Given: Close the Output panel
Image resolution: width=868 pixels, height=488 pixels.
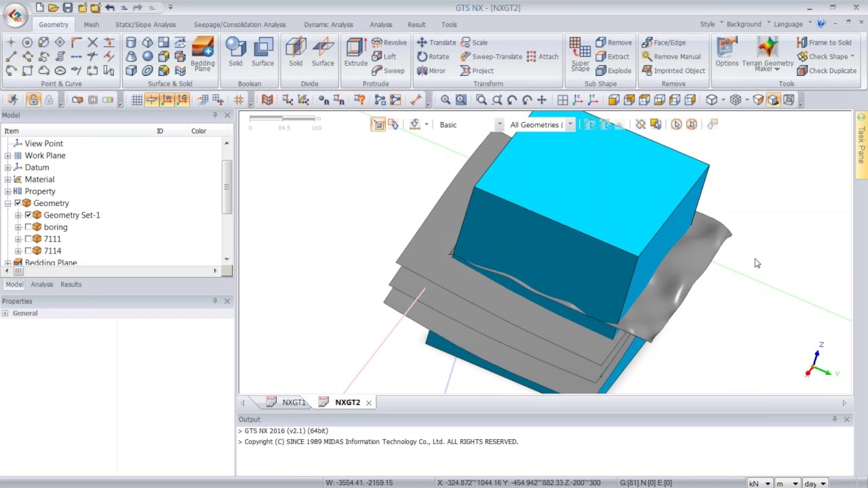Looking at the screenshot, I should point(846,420).
